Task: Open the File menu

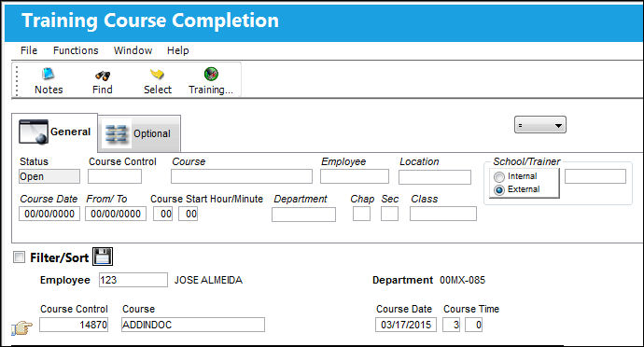Action: pyautogui.click(x=29, y=50)
